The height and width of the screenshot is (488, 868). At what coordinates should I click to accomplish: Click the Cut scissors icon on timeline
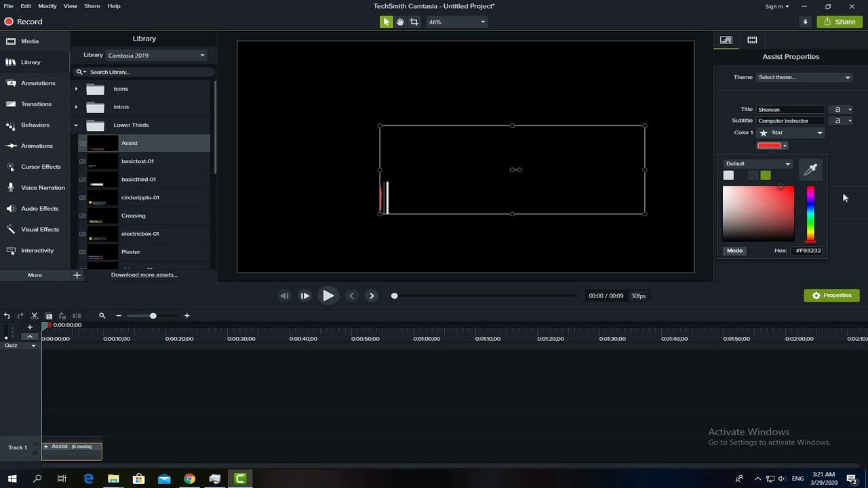[x=35, y=316]
